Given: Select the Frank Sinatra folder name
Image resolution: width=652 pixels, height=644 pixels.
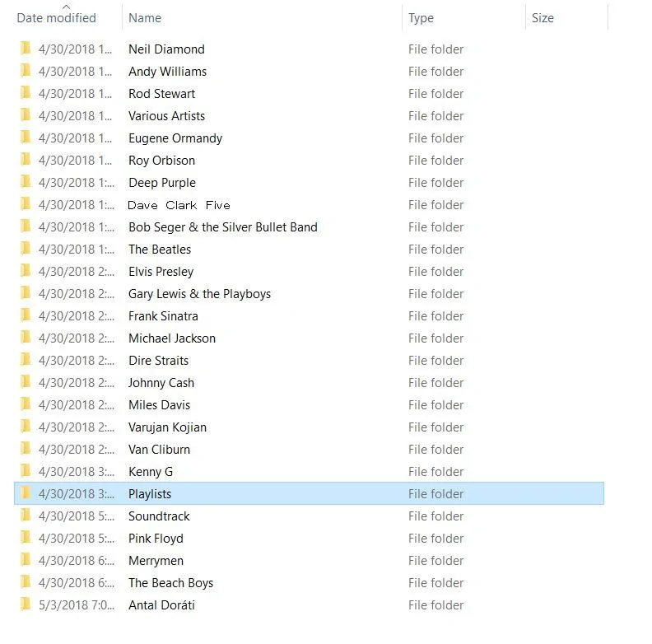Looking at the screenshot, I should click(163, 316).
